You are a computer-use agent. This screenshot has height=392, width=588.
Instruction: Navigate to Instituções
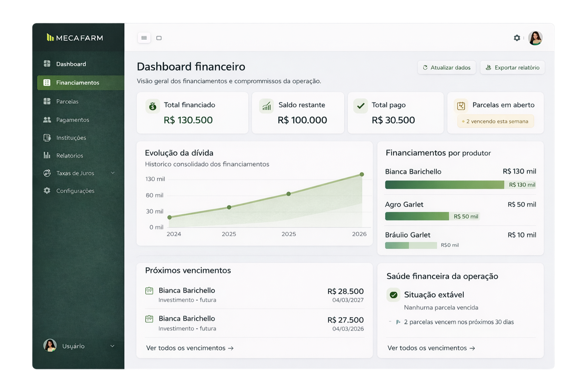coord(71,138)
